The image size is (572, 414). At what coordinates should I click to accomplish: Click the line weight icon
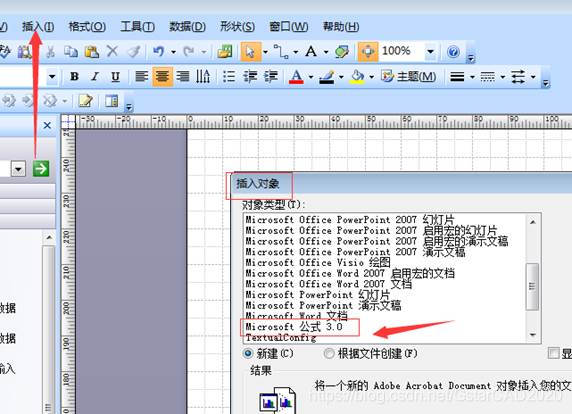click(x=457, y=77)
